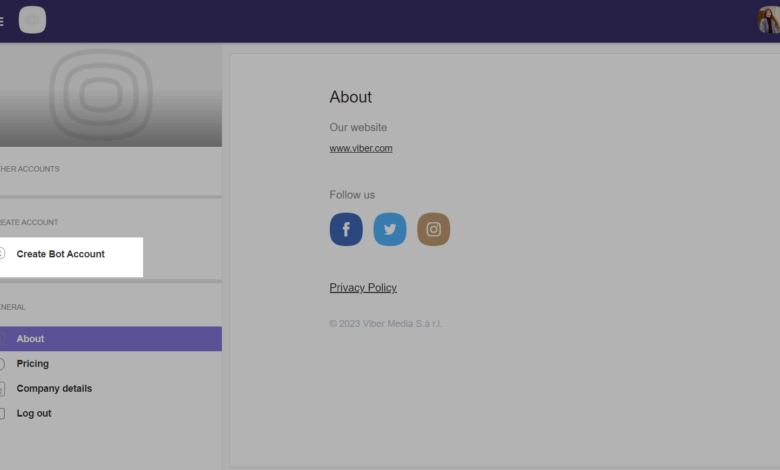This screenshot has width=780, height=470.
Task: Click the large account banner logo in the sidebar
Action: point(99,95)
